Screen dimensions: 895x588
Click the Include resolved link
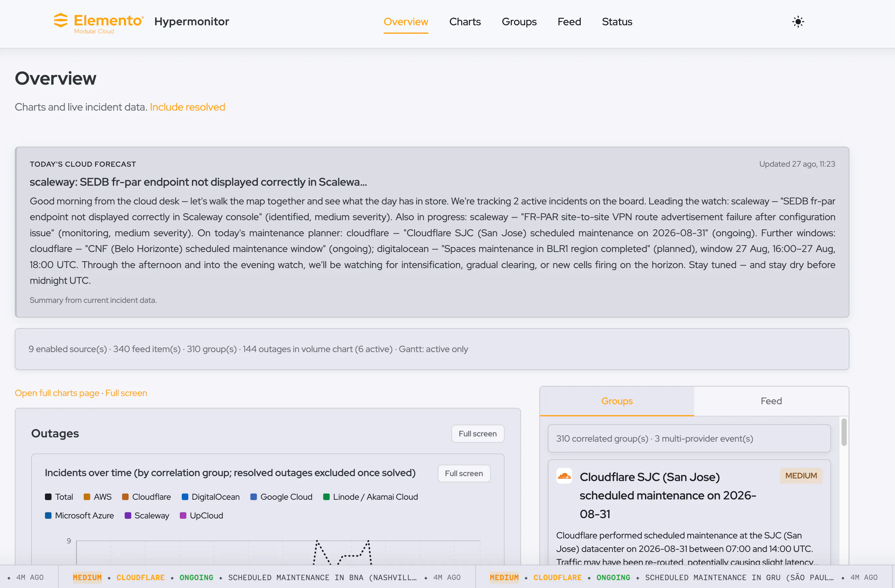pos(187,107)
